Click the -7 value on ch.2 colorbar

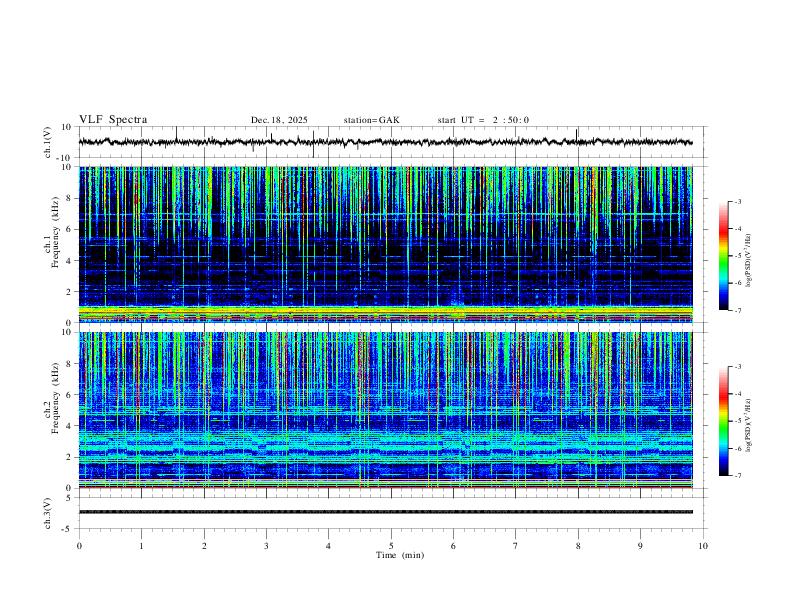[x=737, y=475]
